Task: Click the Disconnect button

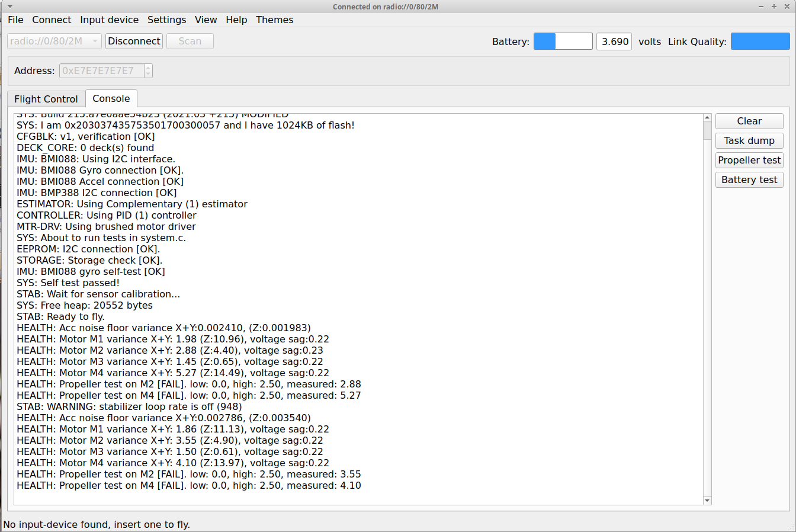Action: click(134, 41)
